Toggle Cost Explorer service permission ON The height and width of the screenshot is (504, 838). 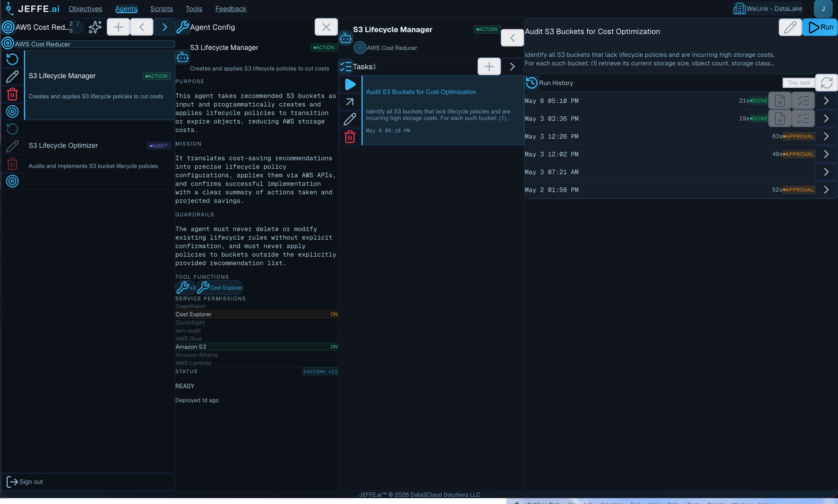pos(256,314)
